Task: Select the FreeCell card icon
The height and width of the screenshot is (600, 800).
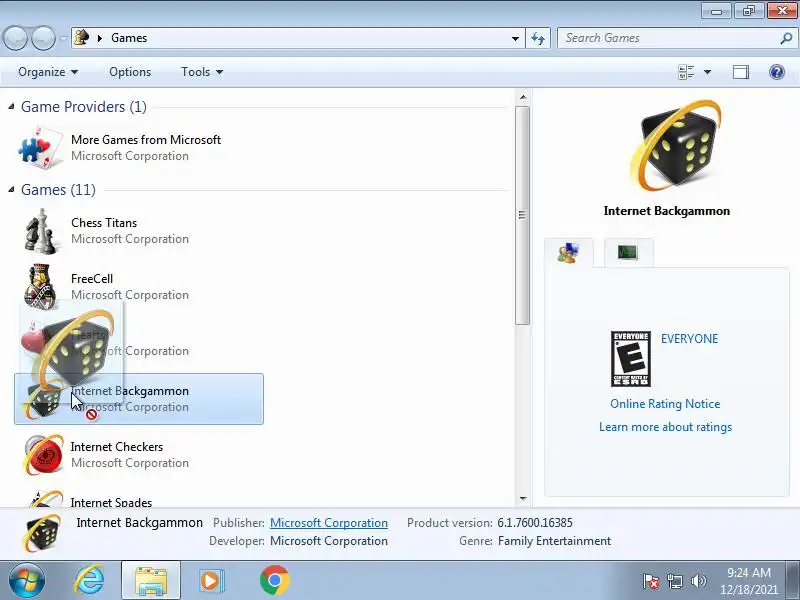Action: tap(40, 286)
